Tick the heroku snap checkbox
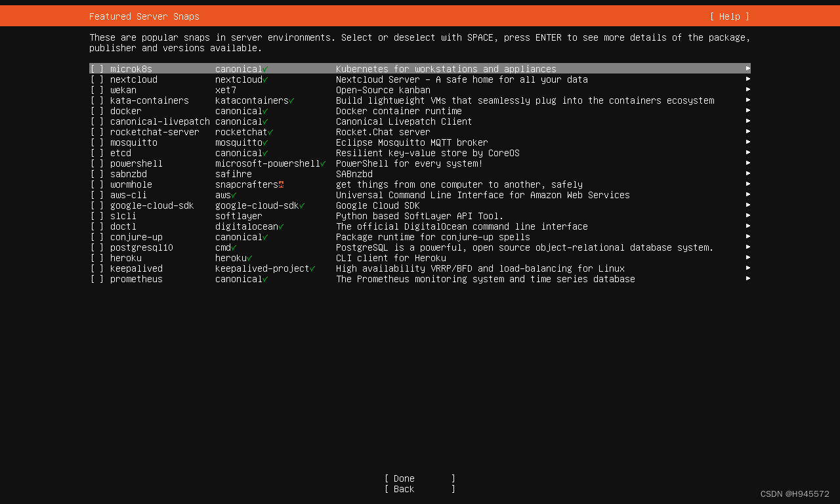Image resolution: width=840 pixels, height=504 pixels. click(97, 258)
